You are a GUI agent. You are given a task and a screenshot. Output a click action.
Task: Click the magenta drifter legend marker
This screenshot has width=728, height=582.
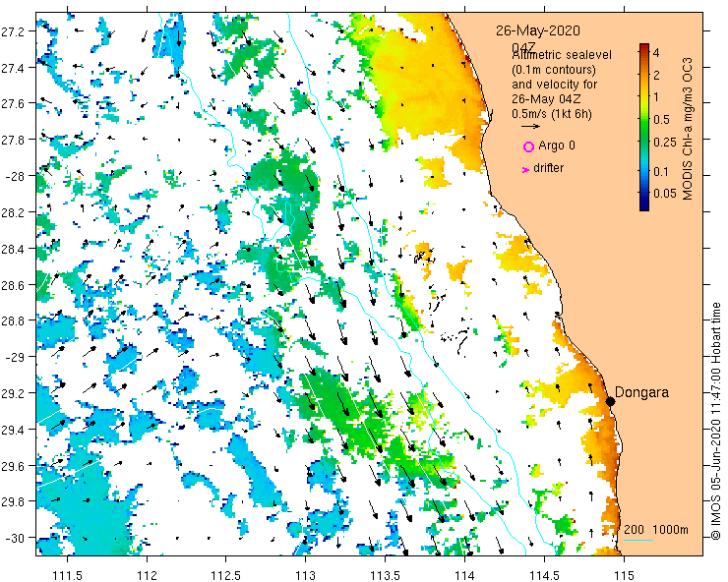(x=525, y=170)
